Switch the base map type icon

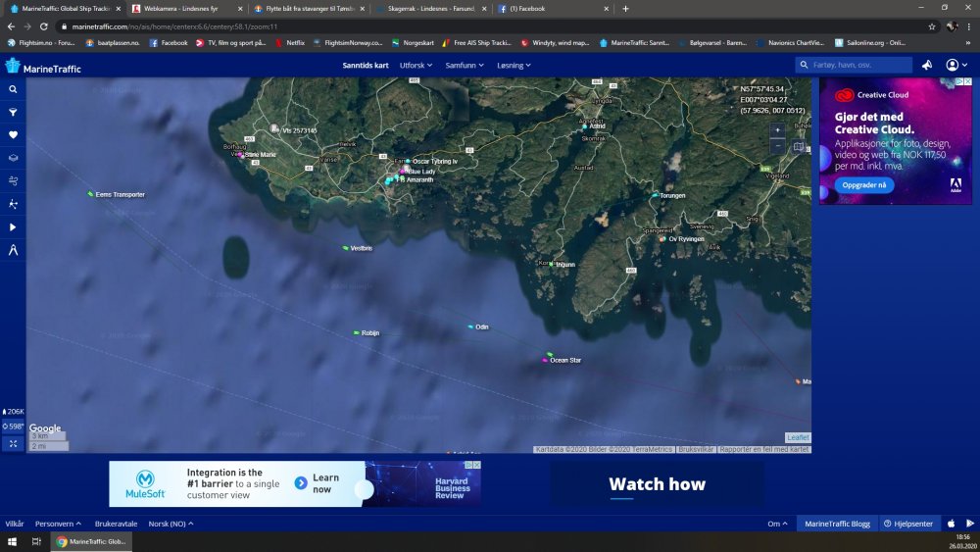798,147
